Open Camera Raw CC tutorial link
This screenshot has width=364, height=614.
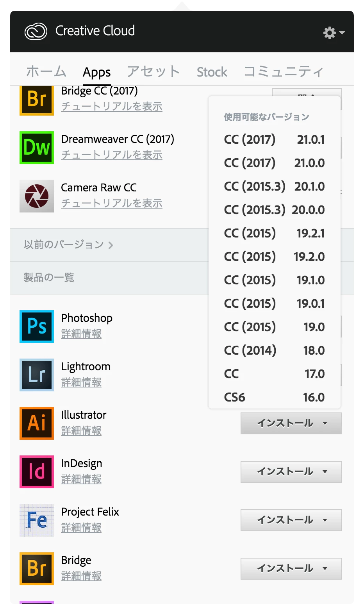coord(112,203)
